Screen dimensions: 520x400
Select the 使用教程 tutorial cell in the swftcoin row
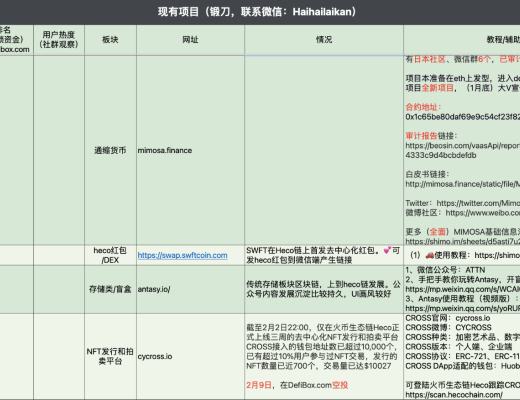462,255
